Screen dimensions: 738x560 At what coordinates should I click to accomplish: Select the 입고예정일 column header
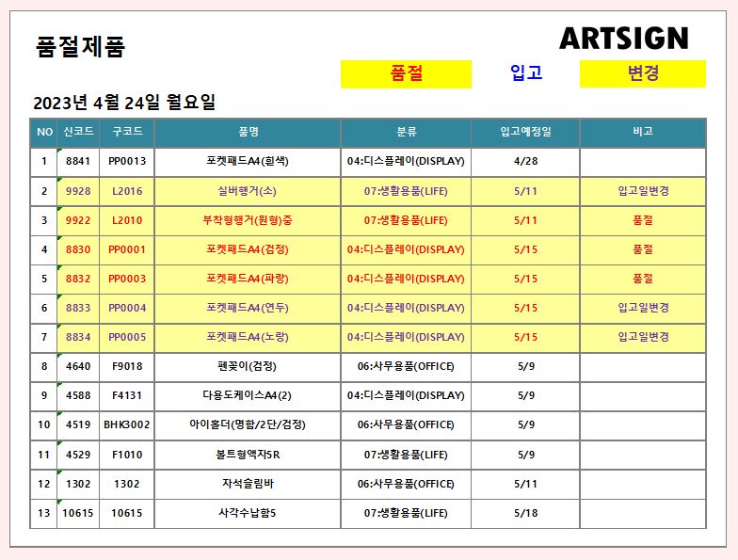click(x=525, y=133)
